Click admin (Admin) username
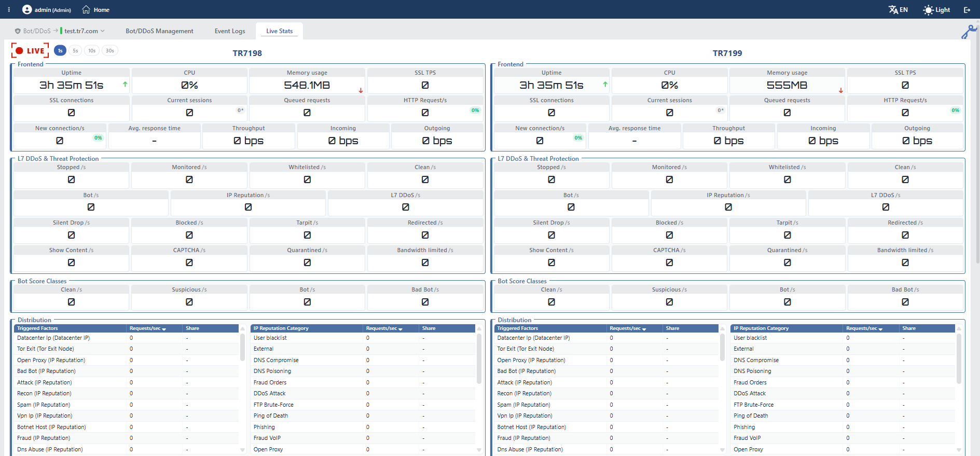980x456 pixels. 53,10
